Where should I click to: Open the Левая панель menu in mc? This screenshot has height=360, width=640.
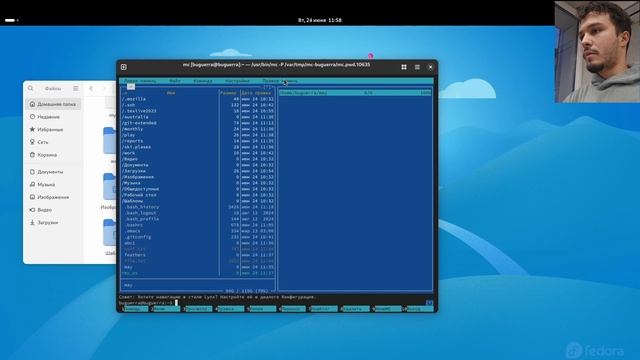pos(140,81)
